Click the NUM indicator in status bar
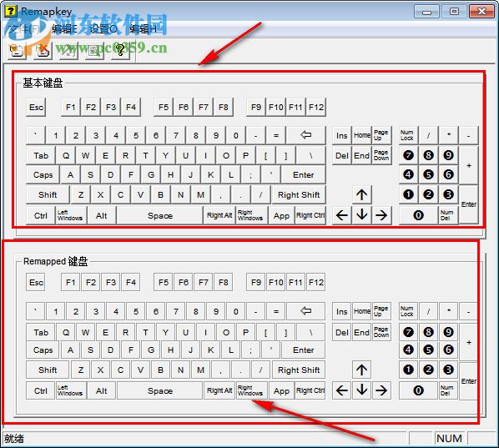Screen dimensions: 499x448 pyautogui.click(x=449, y=439)
